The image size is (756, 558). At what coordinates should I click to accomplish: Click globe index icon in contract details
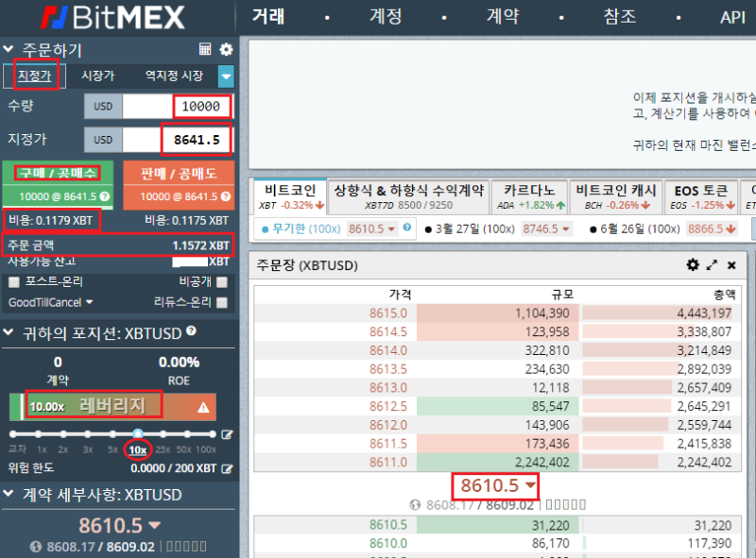36,547
